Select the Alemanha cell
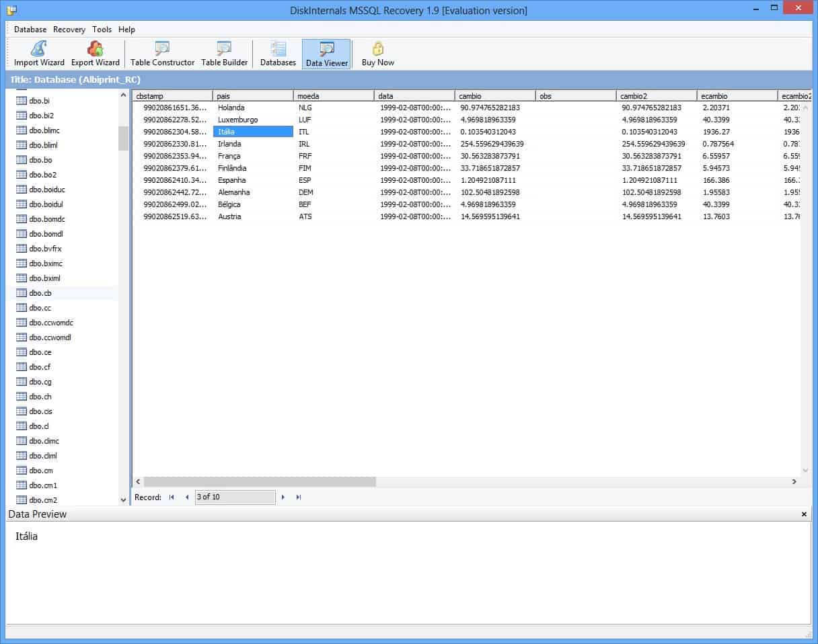 pyautogui.click(x=253, y=192)
